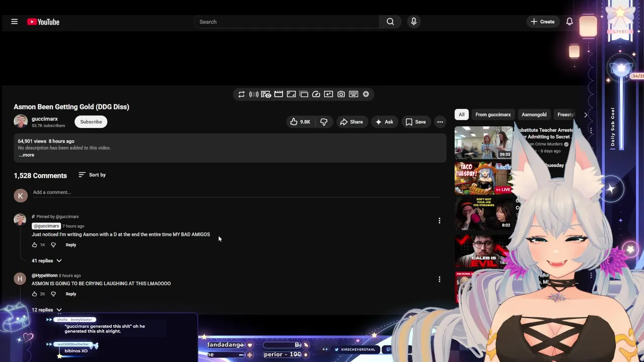
Task: Start voice search with the microphone
Action: (414, 22)
